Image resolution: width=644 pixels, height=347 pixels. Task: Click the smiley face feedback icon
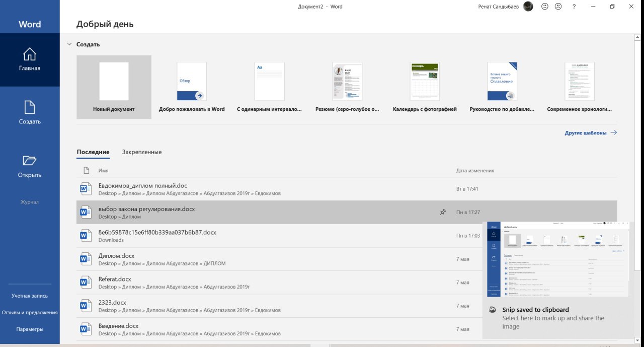(544, 7)
